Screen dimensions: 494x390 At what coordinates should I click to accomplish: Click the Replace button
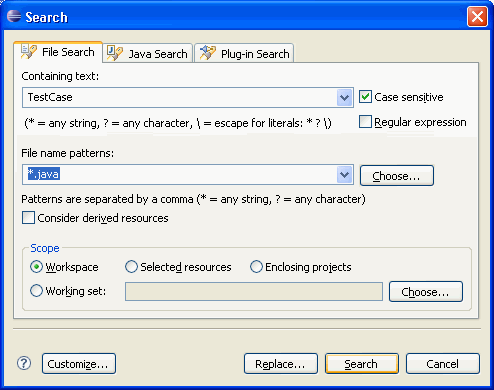tap(281, 364)
